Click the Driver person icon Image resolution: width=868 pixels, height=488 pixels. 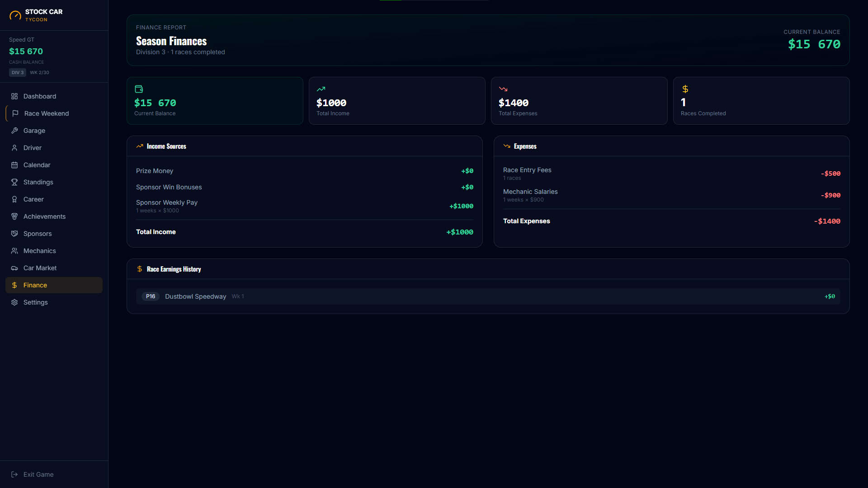coord(14,148)
